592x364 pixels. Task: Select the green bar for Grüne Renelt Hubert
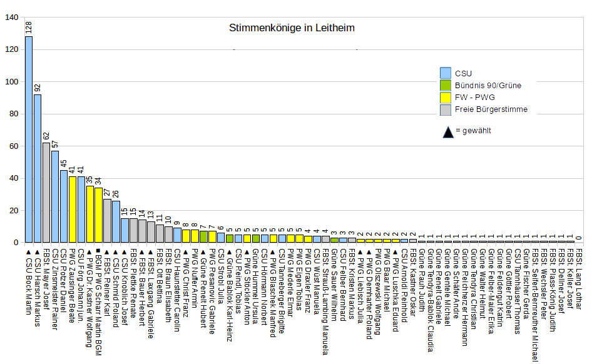[x=203, y=237]
